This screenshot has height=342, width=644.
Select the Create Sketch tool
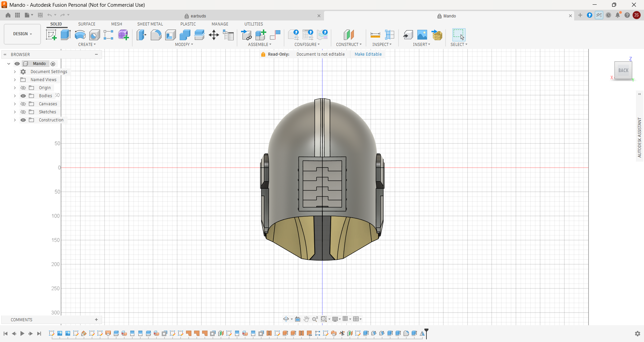51,35
